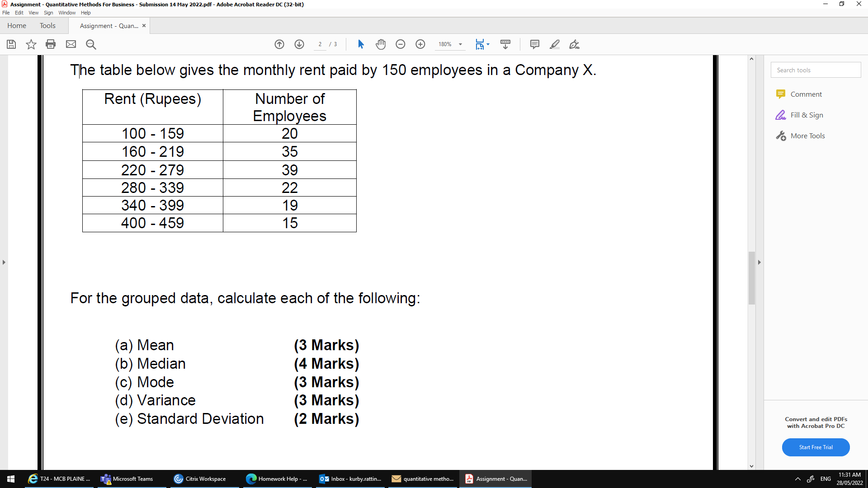Open the Sign menu
The width and height of the screenshot is (868, 488).
click(x=48, y=13)
